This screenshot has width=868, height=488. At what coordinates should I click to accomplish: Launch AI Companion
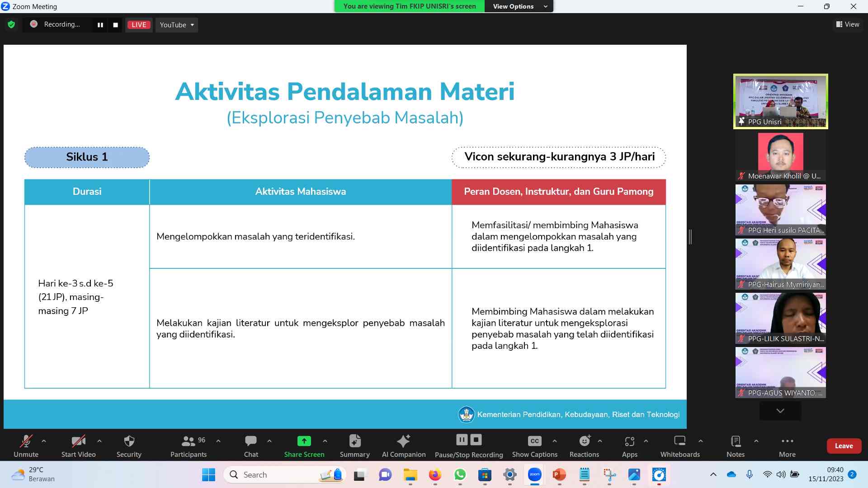coord(404,446)
